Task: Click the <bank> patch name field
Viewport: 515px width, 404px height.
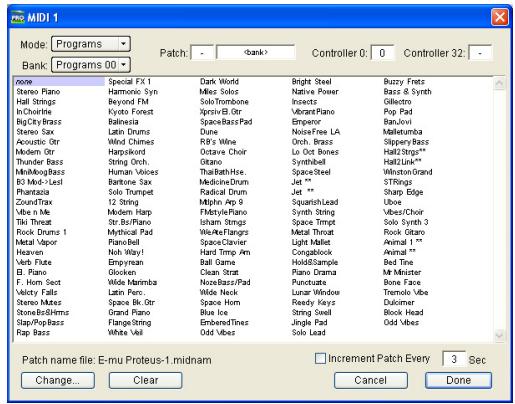Action: pos(256,53)
